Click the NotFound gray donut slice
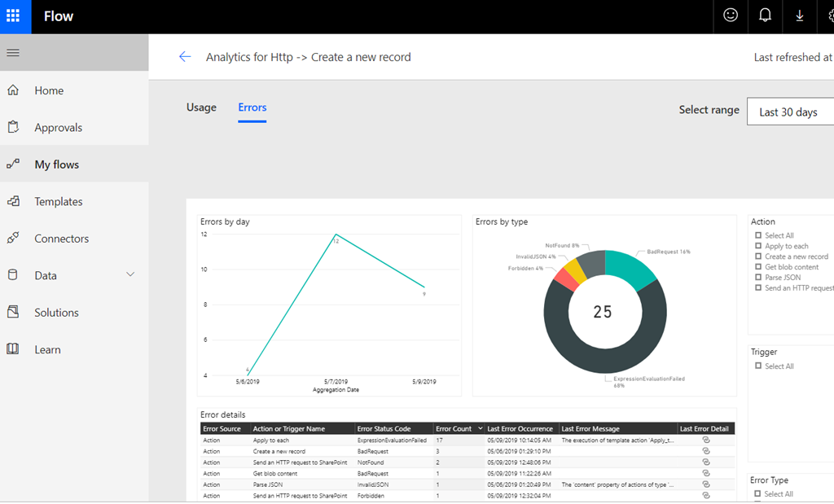This screenshot has width=834, height=504. tap(593, 264)
